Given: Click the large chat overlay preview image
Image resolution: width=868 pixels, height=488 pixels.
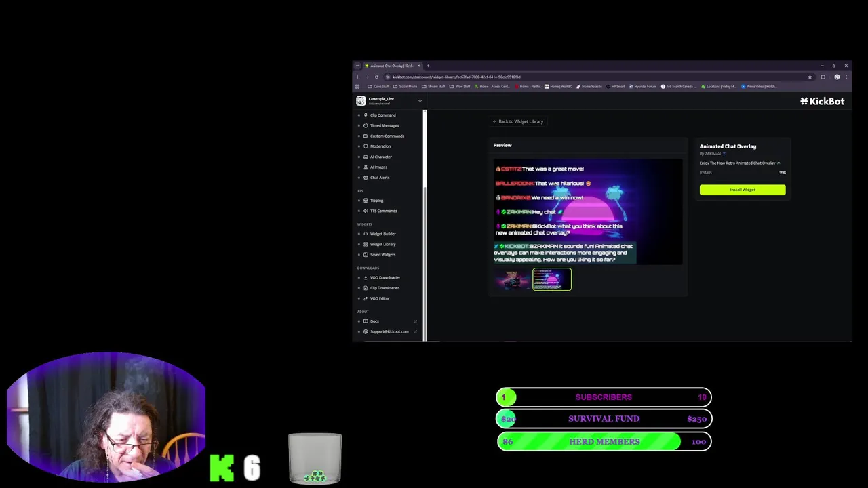Looking at the screenshot, I should coord(588,211).
